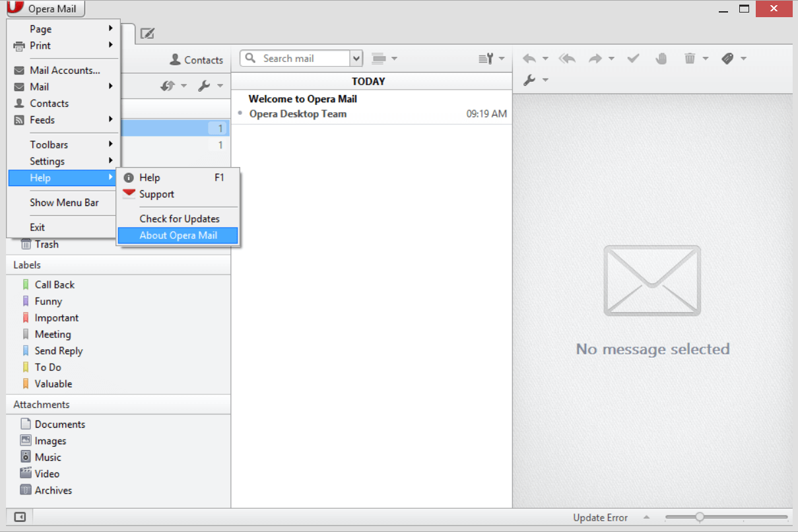Mark message as read with checkmark icon
The image size is (798, 532).
click(x=633, y=58)
